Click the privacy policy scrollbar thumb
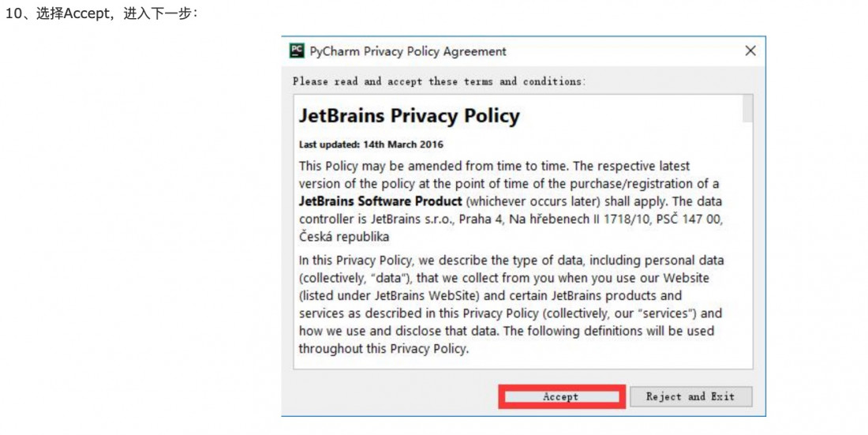Viewport: 868px width, 435px height. (x=747, y=109)
